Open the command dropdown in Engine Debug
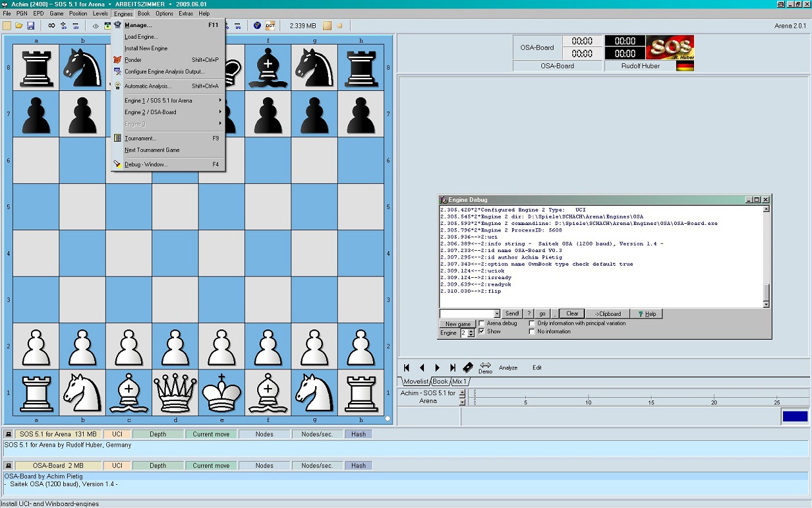The image size is (812, 508). pyautogui.click(x=497, y=314)
